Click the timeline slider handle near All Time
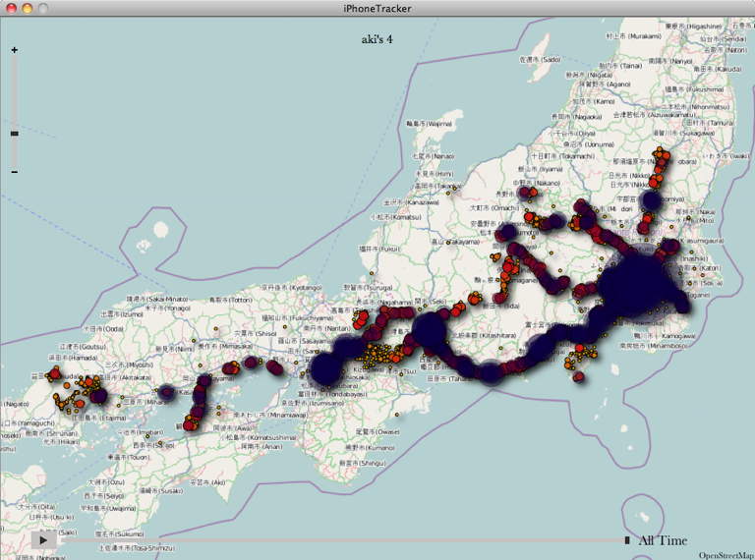Viewport: 755px width, 560px height. click(627, 539)
